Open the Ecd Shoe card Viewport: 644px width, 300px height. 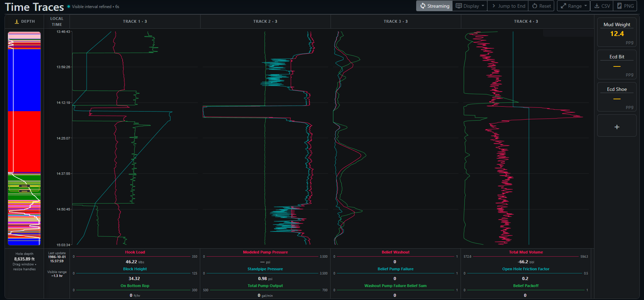click(x=617, y=97)
